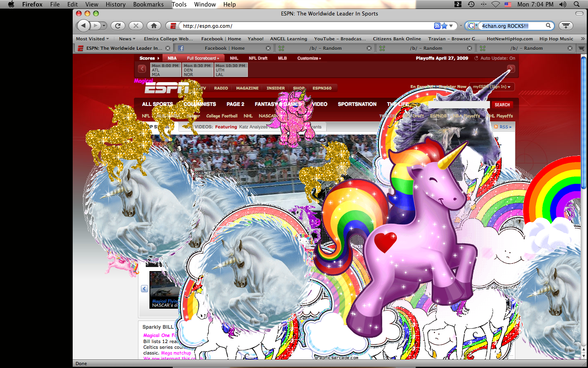Click into the URL address field
The image size is (588, 368).
(306, 26)
